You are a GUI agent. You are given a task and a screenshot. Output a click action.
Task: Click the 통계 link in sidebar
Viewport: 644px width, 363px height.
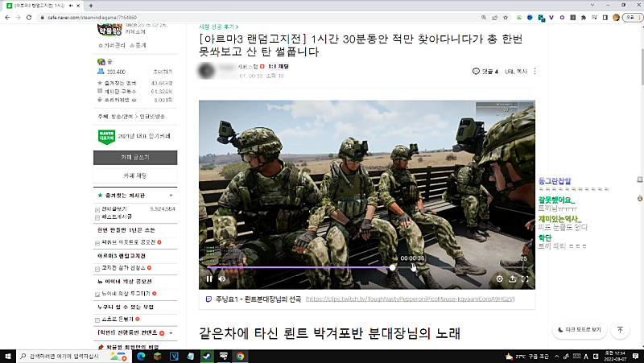(138, 45)
